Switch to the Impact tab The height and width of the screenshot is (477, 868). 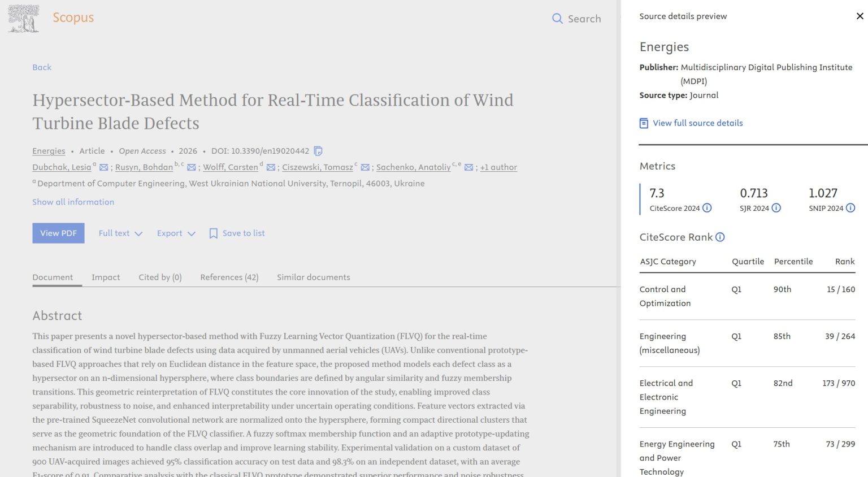click(x=106, y=277)
